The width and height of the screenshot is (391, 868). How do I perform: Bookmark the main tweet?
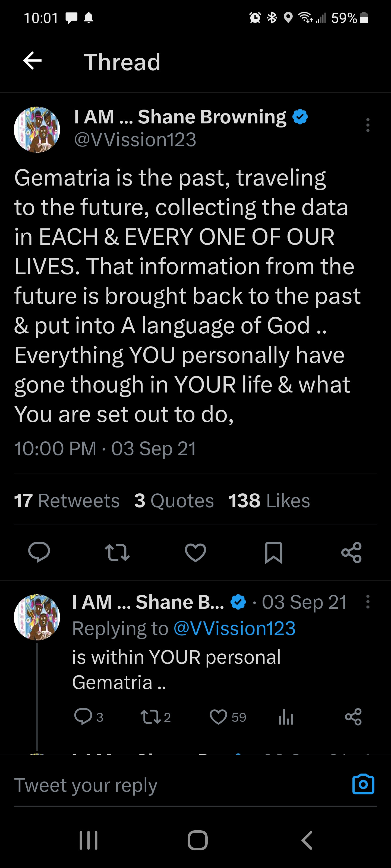coord(273,552)
